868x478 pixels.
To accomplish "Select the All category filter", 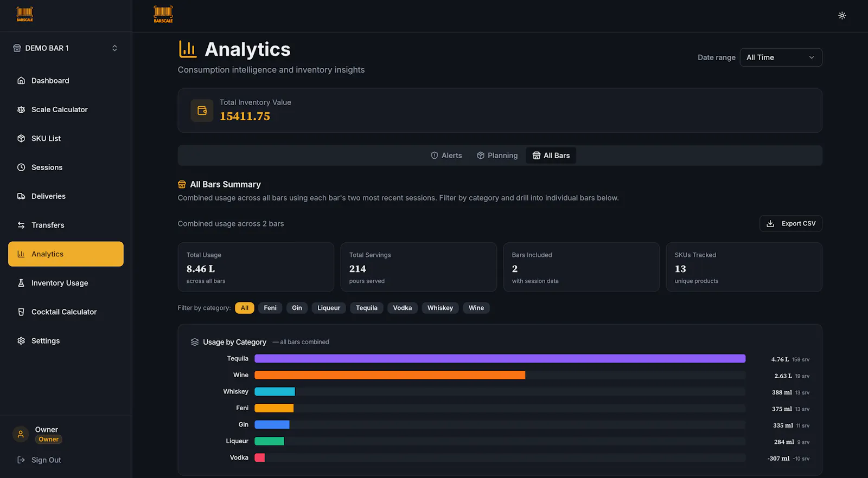I will [245, 308].
